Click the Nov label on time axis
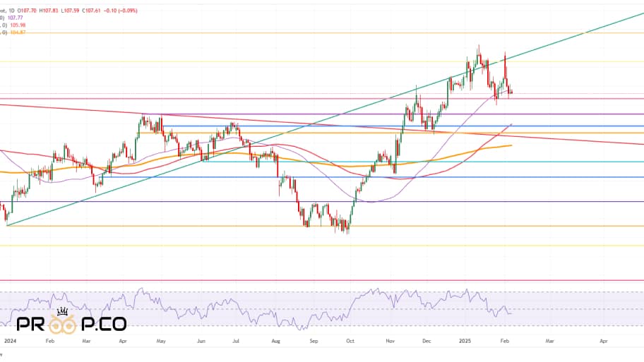This screenshot has width=644, height=362. (389, 339)
